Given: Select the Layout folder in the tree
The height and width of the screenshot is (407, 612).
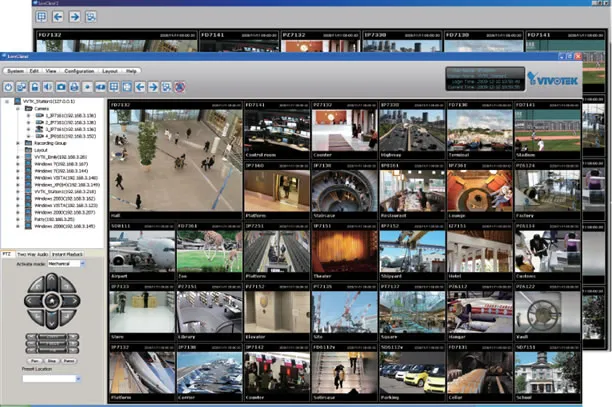Looking at the screenshot, I should coord(37,150).
